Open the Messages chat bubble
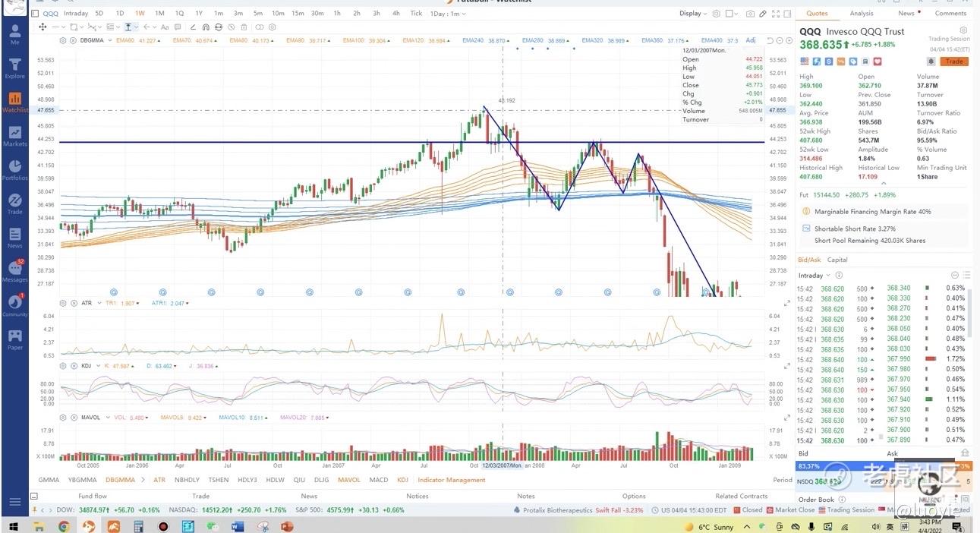 pyautogui.click(x=14, y=271)
